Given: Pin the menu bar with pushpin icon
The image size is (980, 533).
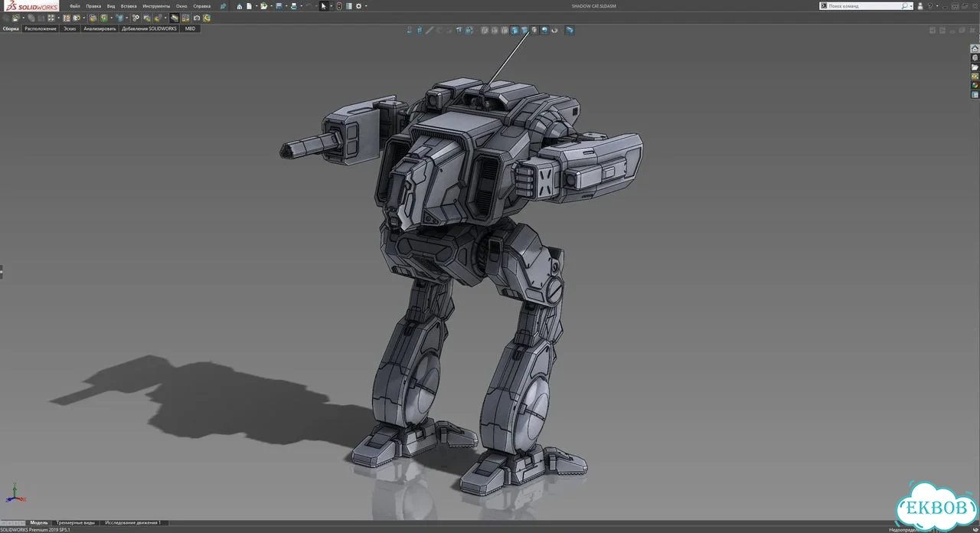Looking at the screenshot, I should (224, 6).
